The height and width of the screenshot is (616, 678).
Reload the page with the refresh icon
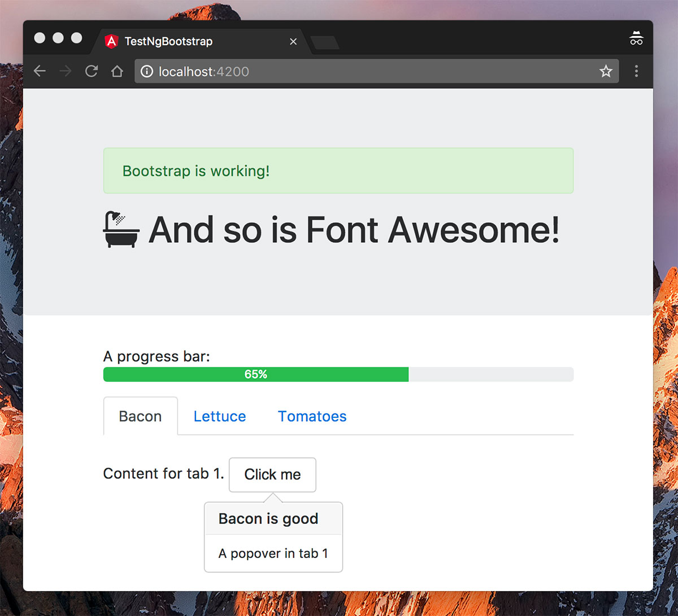pos(92,71)
